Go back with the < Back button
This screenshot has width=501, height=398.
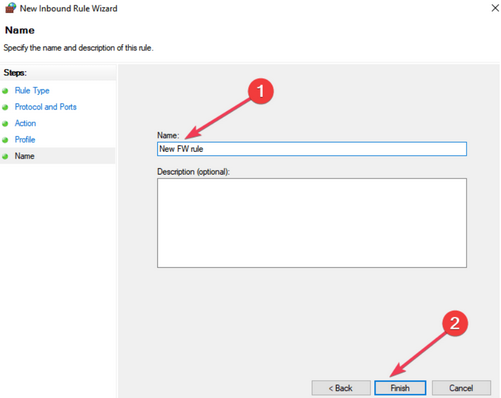[x=341, y=388]
